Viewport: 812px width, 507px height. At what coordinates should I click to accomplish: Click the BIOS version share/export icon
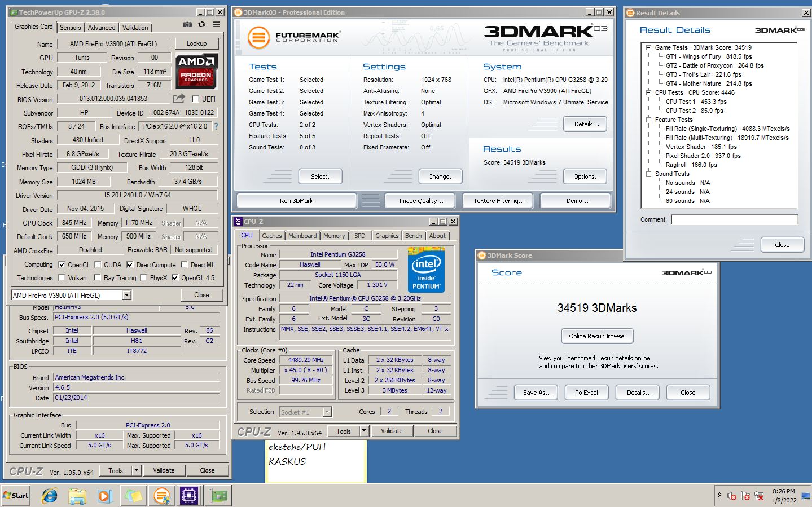(179, 99)
